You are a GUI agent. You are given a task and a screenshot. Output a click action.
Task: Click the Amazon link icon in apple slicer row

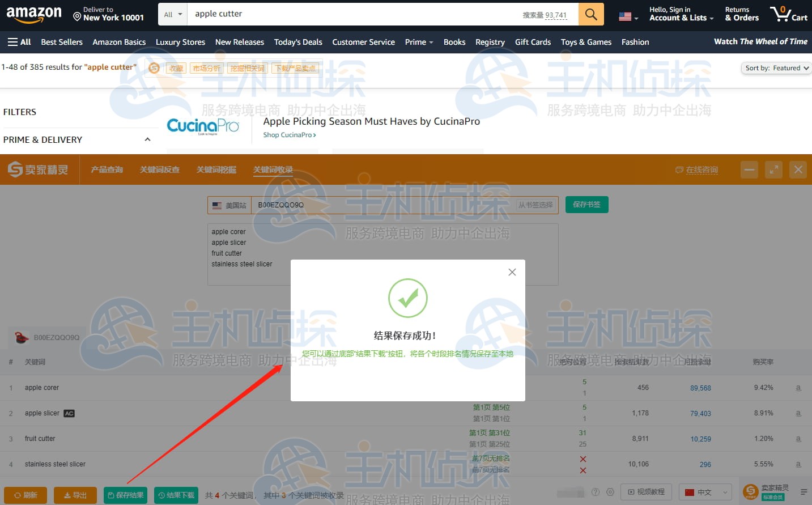click(x=798, y=413)
